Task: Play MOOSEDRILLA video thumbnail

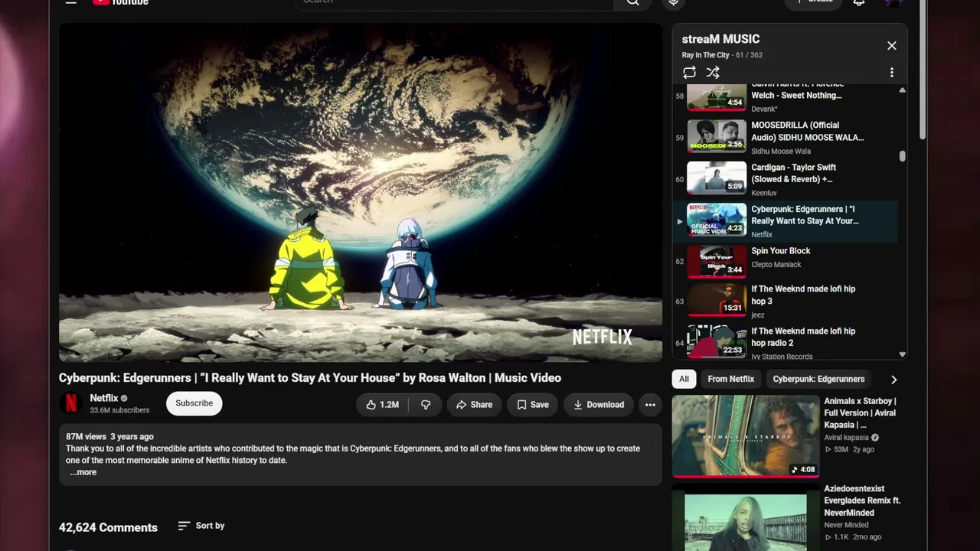Action: tap(717, 136)
